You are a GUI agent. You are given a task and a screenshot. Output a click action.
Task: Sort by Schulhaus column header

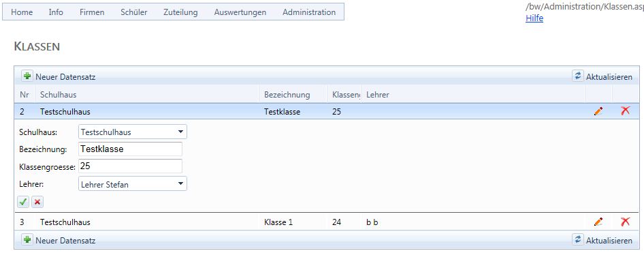tap(59, 95)
